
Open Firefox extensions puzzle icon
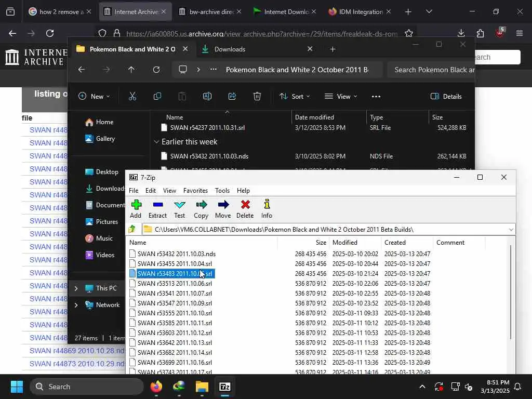pyautogui.click(x=480, y=33)
